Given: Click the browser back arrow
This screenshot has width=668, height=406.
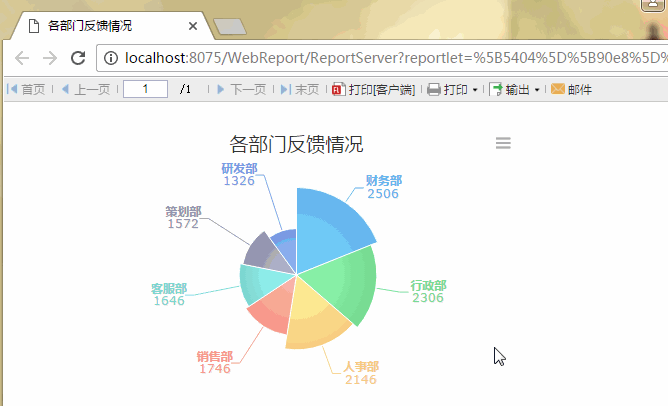Looking at the screenshot, I should point(22,58).
